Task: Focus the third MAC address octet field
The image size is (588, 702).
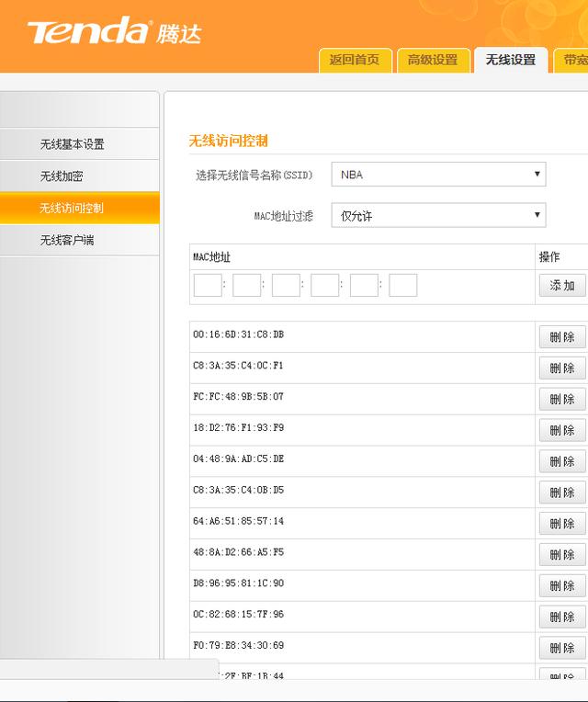Action: click(x=286, y=285)
